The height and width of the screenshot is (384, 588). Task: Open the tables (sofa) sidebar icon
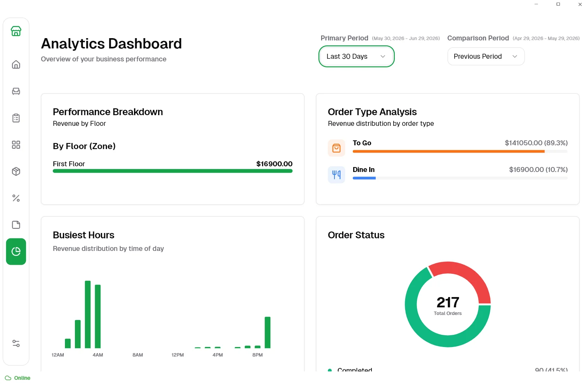[x=16, y=91]
